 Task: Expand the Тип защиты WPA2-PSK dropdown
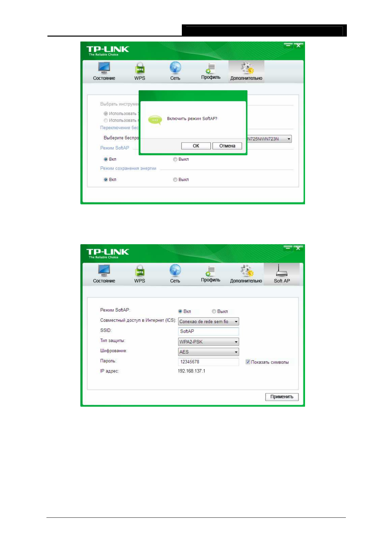(208, 342)
